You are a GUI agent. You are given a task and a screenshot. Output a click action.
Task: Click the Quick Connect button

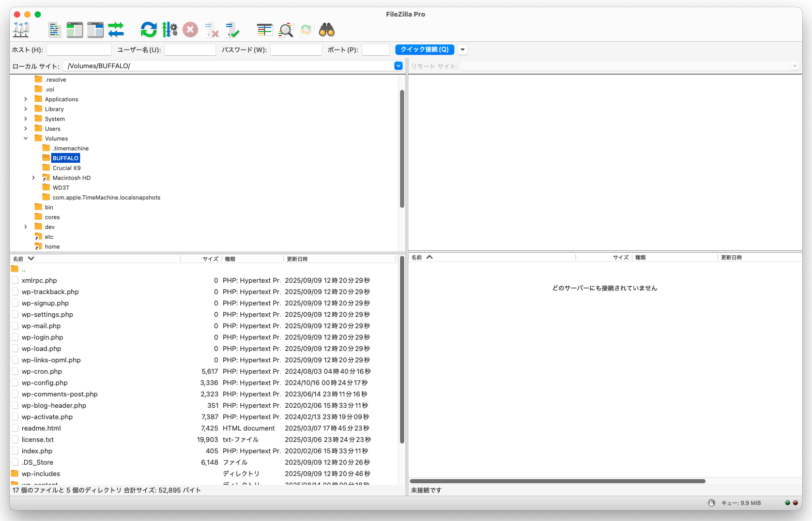point(425,50)
